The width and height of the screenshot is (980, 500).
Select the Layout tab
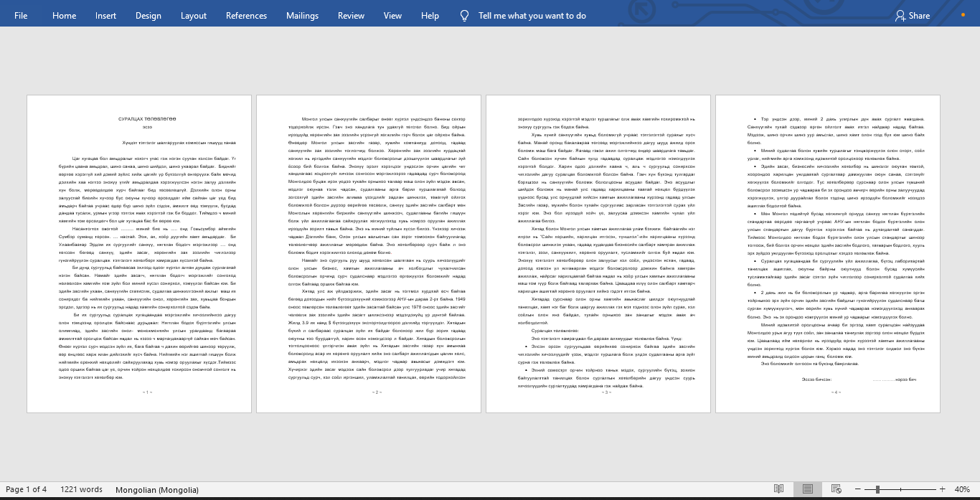193,15
